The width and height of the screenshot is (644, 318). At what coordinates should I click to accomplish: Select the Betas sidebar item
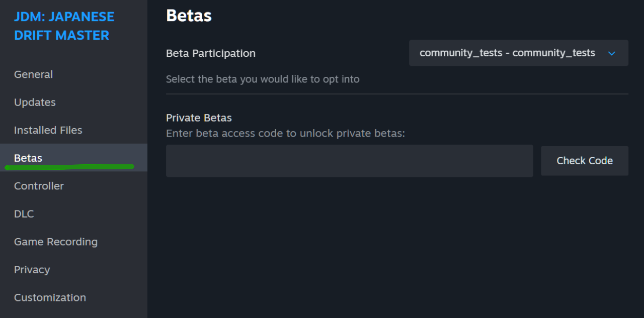click(x=28, y=158)
